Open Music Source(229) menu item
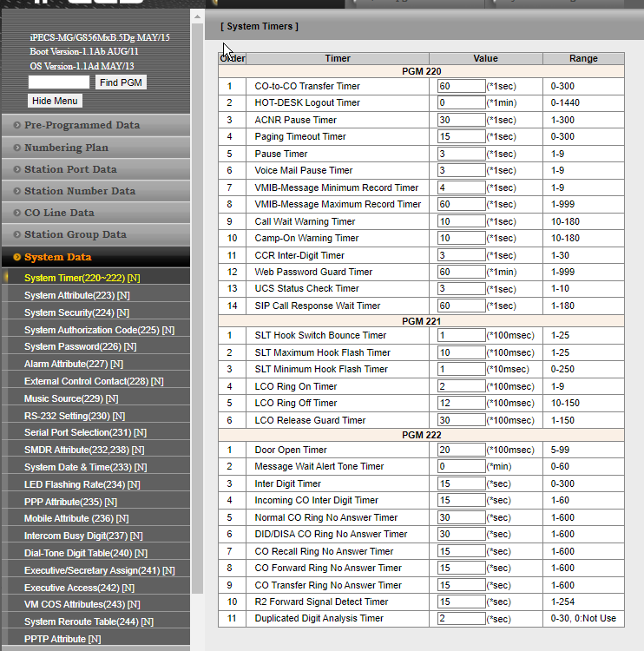Image resolution: width=644 pixels, height=651 pixels. (x=69, y=398)
